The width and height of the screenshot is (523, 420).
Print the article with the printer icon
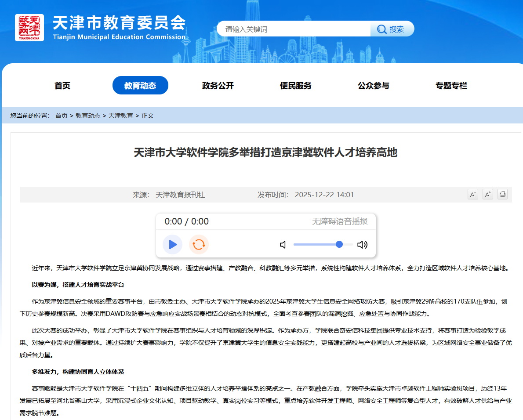[502, 194]
